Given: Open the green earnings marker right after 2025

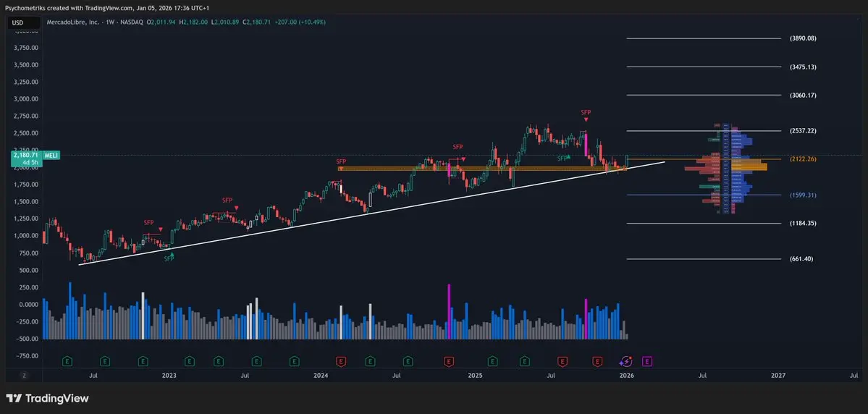Looking at the screenshot, I should 492,361.
